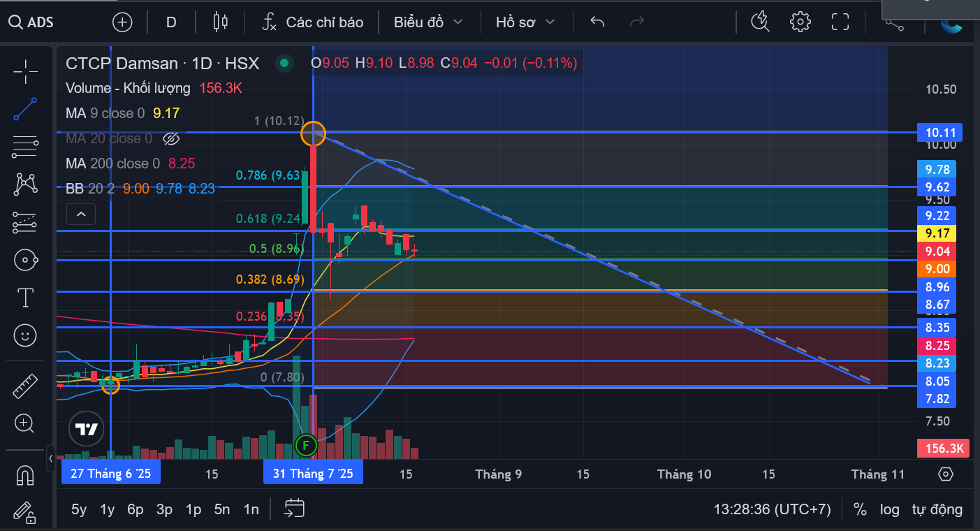The width and height of the screenshot is (980, 531).
Task: Click the 156.3K volume label on price scale
Action: tap(942, 449)
